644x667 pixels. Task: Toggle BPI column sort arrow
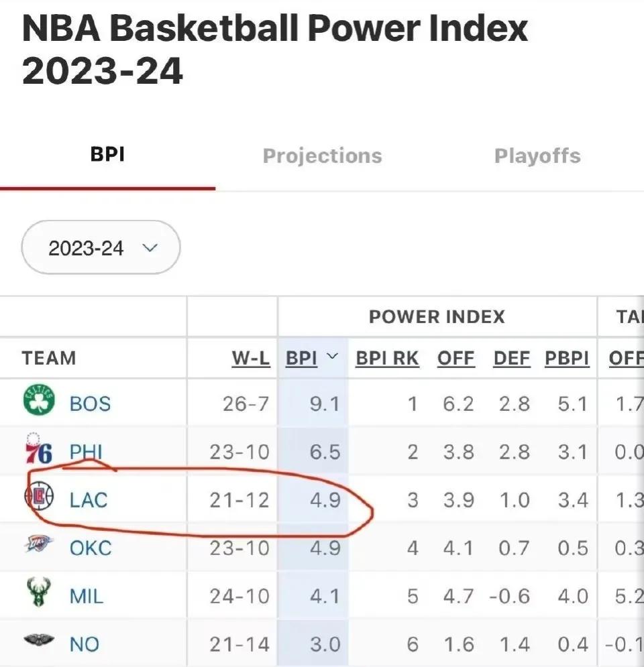coord(333,355)
